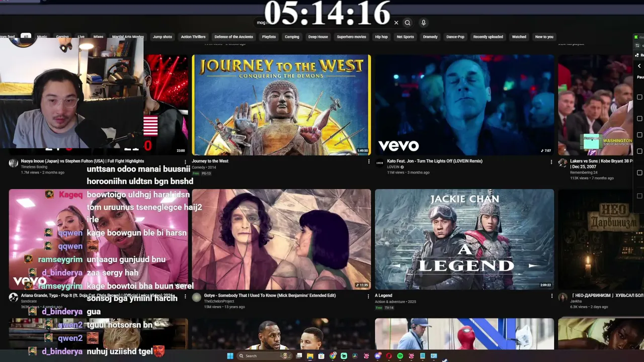Filter by Action Thrillers chip
This screenshot has height=362, width=644.
coord(193,37)
